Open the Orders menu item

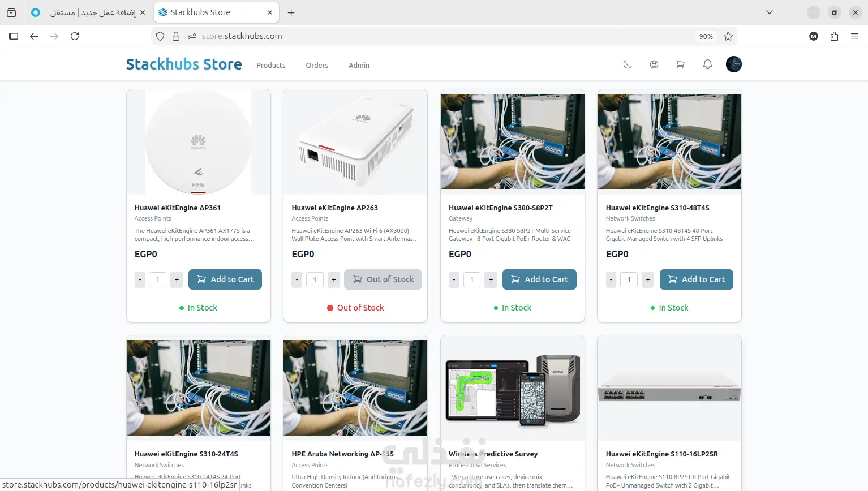point(317,65)
